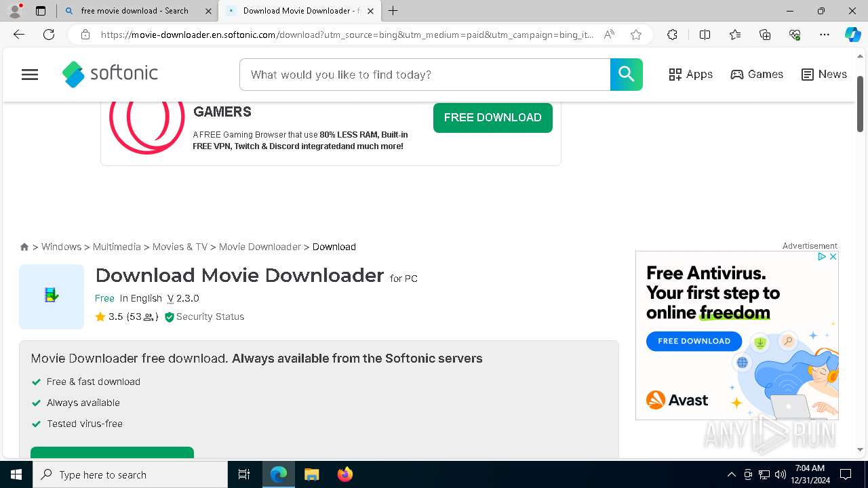Open the Movies & TV breadcrumb link
Screen dimensions: 868x488
[x=180, y=247]
